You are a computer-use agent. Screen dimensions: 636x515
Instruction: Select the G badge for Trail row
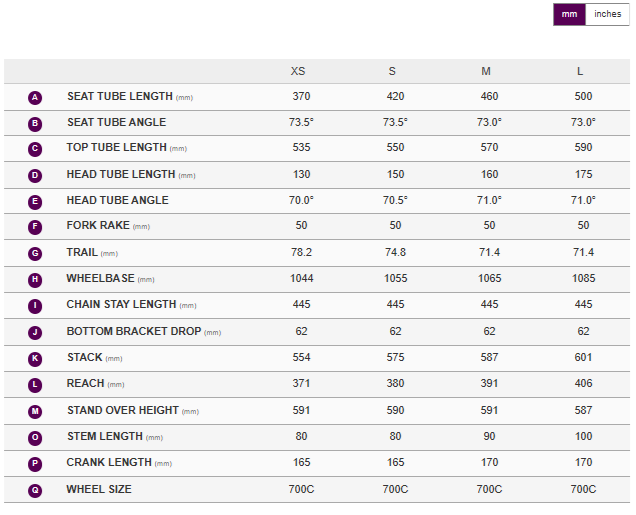tap(35, 253)
